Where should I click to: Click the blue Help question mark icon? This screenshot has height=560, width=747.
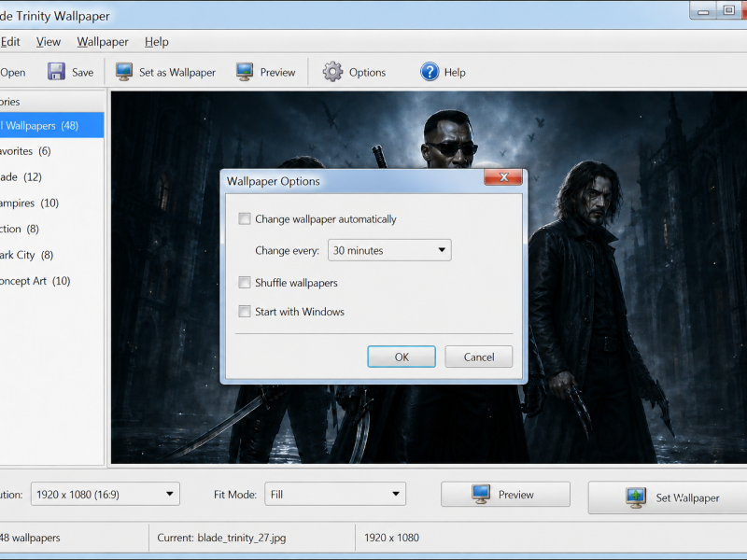click(430, 72)
